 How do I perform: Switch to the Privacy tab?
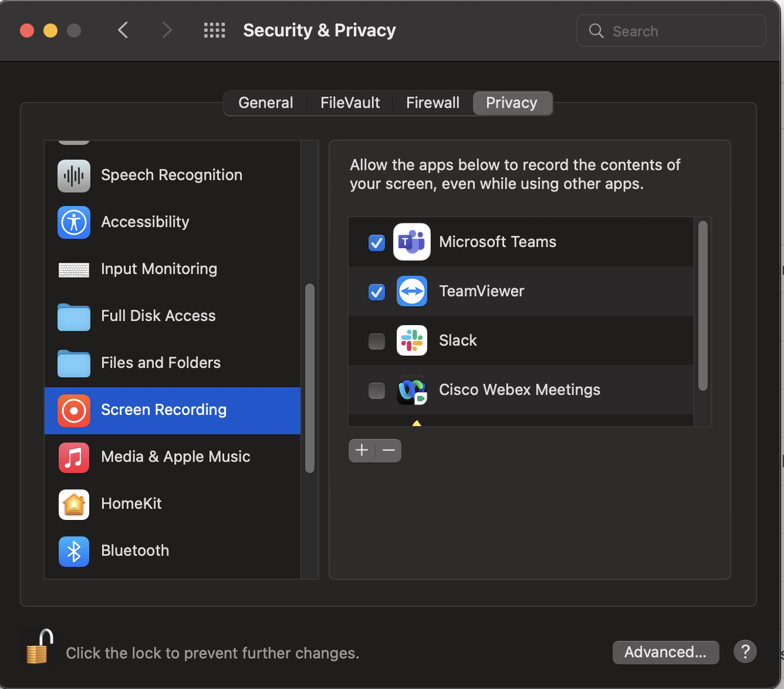click(x=512, y=103)
